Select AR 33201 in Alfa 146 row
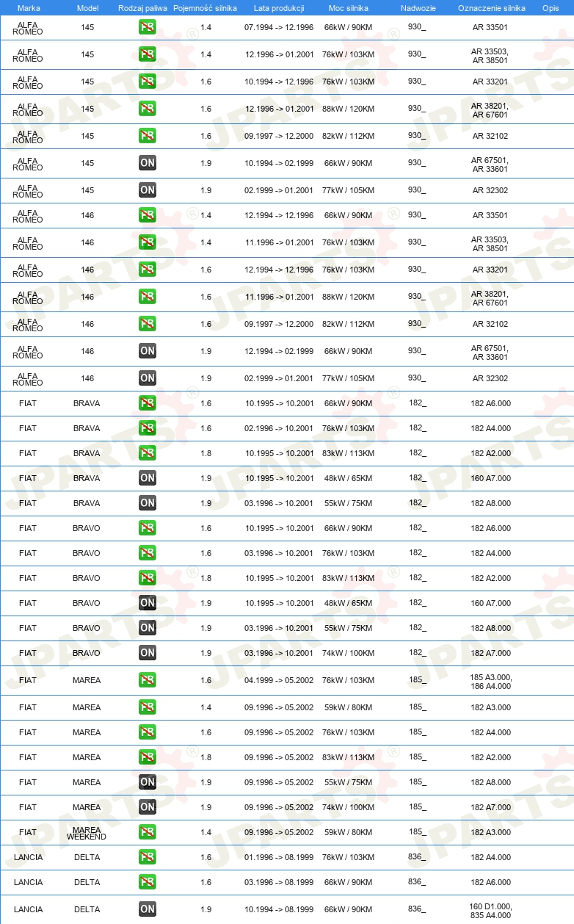 coord(490,270)
